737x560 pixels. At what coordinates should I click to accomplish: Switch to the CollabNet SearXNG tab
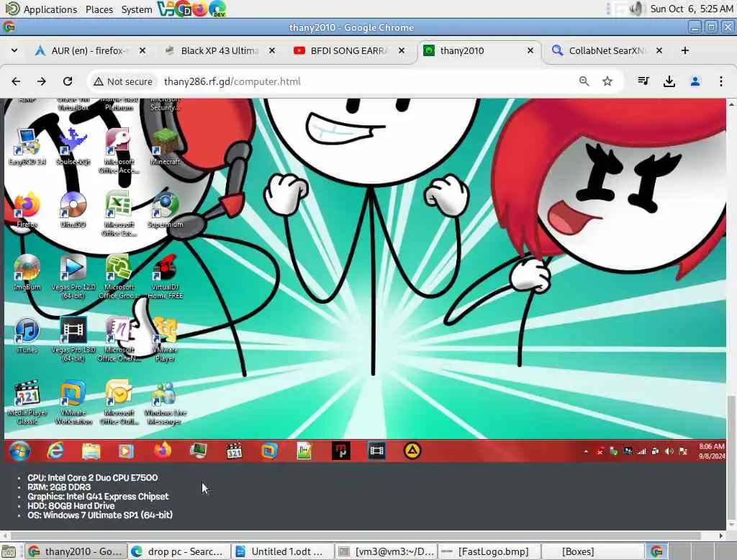point(606,50)
